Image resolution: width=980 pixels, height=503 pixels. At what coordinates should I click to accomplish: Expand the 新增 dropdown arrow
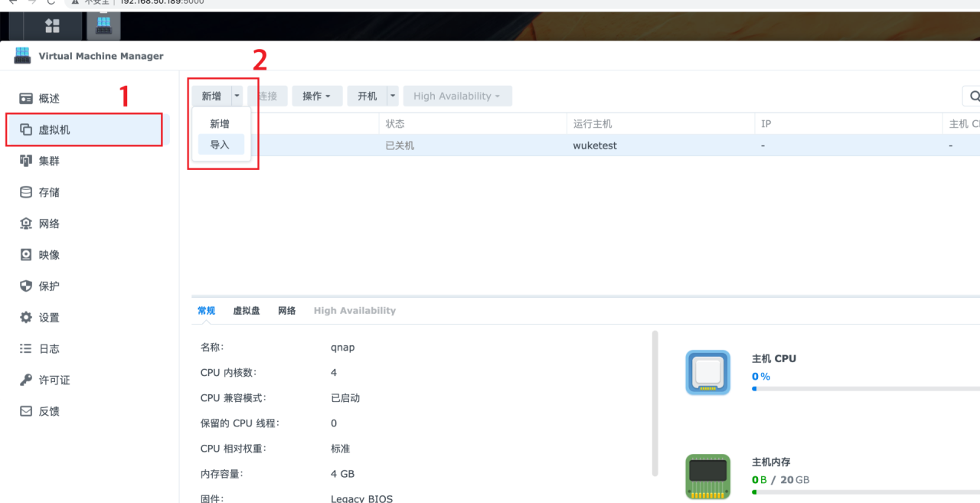(237, 96)
